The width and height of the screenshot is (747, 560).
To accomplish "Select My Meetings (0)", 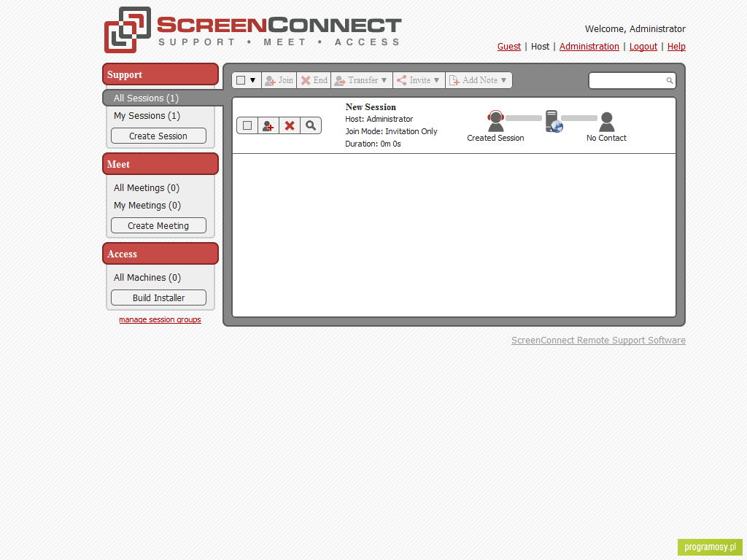I will click(x=147, y=206).
